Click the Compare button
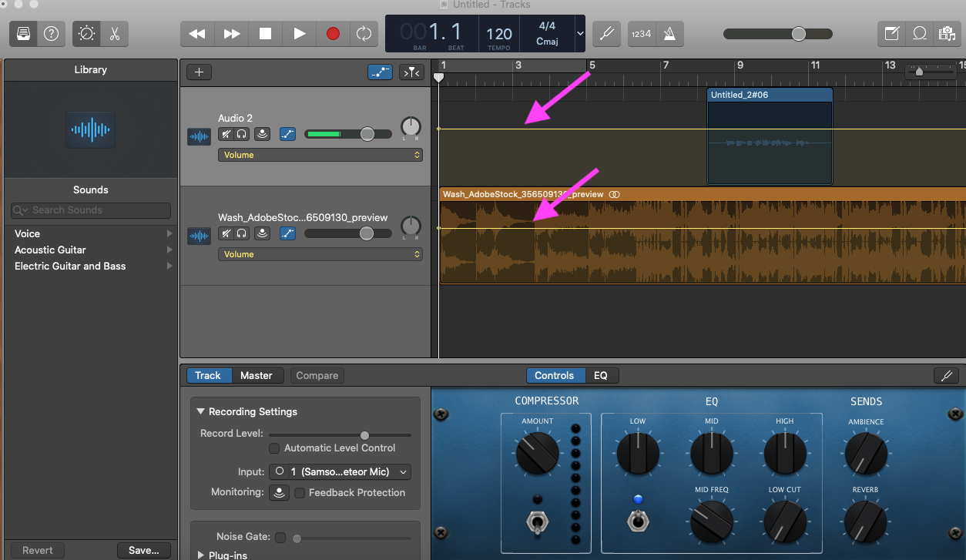The height and width of the screenshot is (560, 966). coord(317,376)
